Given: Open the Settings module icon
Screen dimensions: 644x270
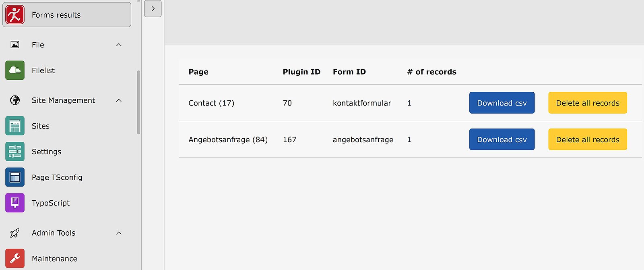Looking at the screenshot, I should coord(15,152).
